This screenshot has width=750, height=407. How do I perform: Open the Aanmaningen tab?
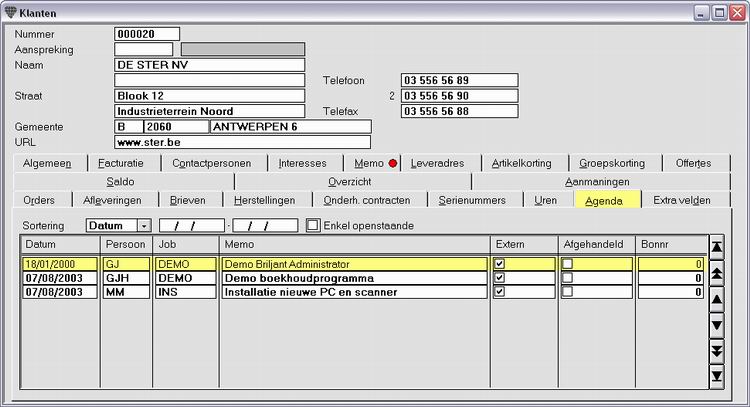click(597, 182)
